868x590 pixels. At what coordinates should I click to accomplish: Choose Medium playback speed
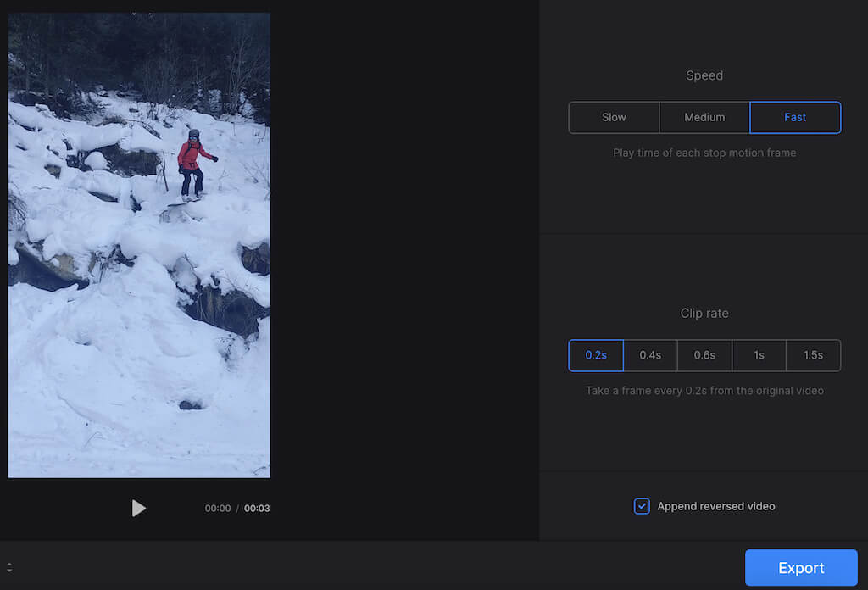[x=704, y=118]
